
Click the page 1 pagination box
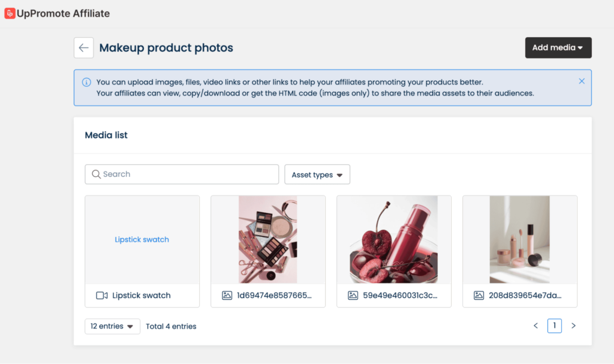click(x=554, y=326)
